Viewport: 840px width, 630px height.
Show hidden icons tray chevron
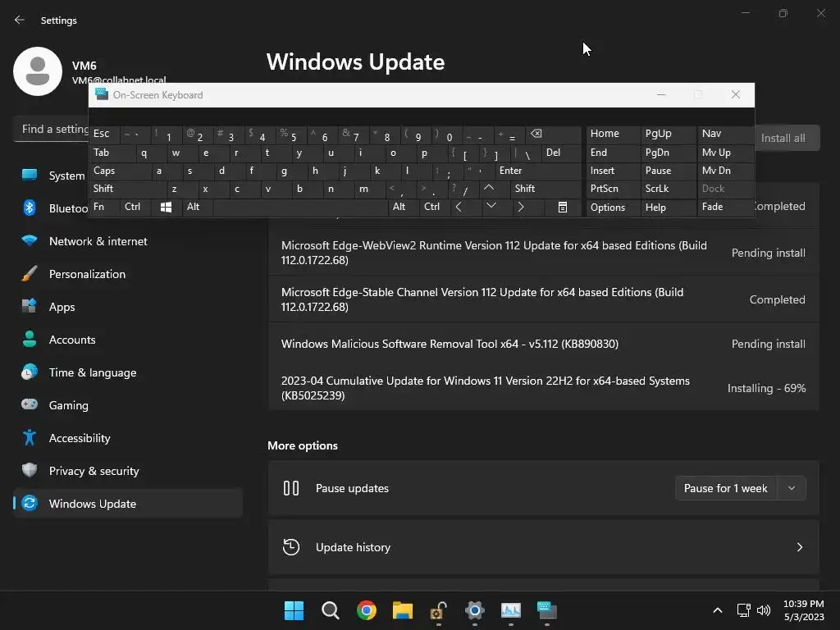click(x=717, y=610)
